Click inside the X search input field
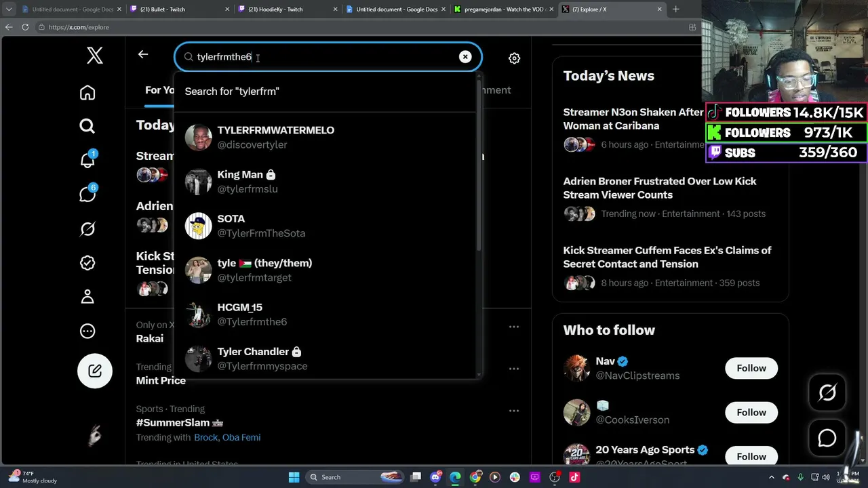The image size is (868, 488). [x=328, y=57]
